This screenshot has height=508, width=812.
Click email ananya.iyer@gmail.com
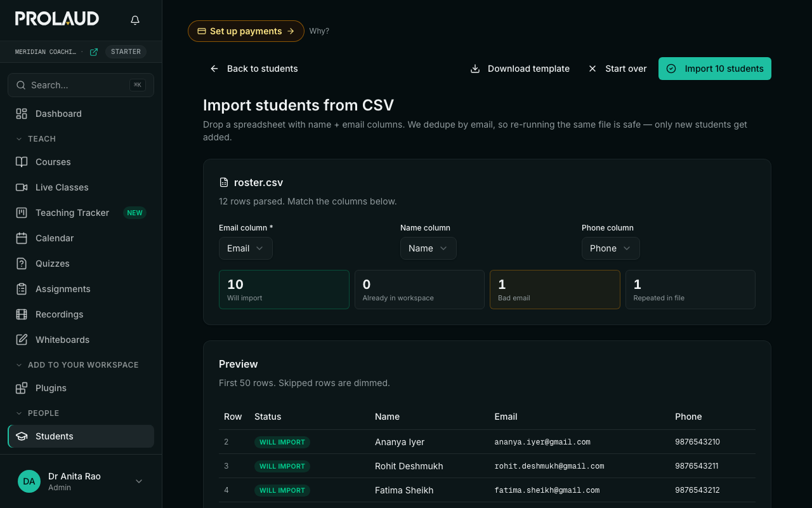(x=542, y=442)
